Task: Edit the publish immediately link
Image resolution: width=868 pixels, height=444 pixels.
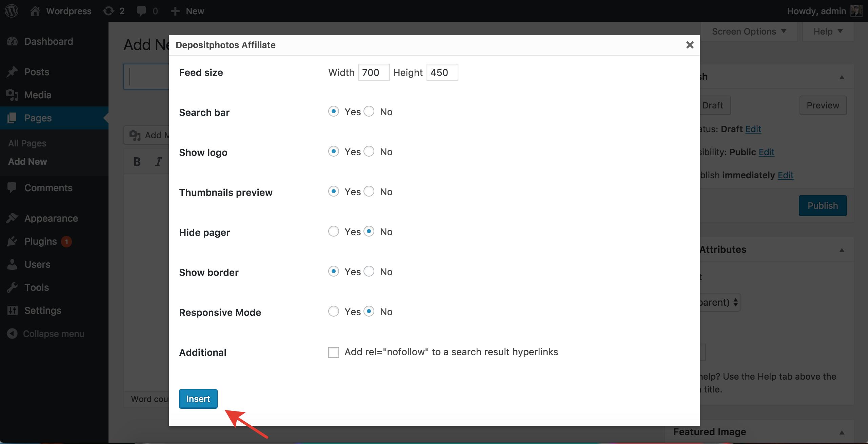Action: [785, 175]
